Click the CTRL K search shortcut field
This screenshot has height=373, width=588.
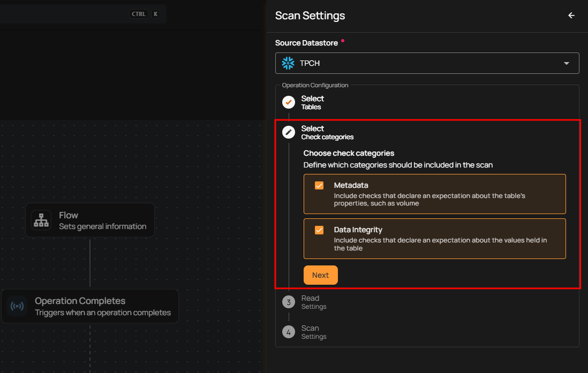point(80,14)
